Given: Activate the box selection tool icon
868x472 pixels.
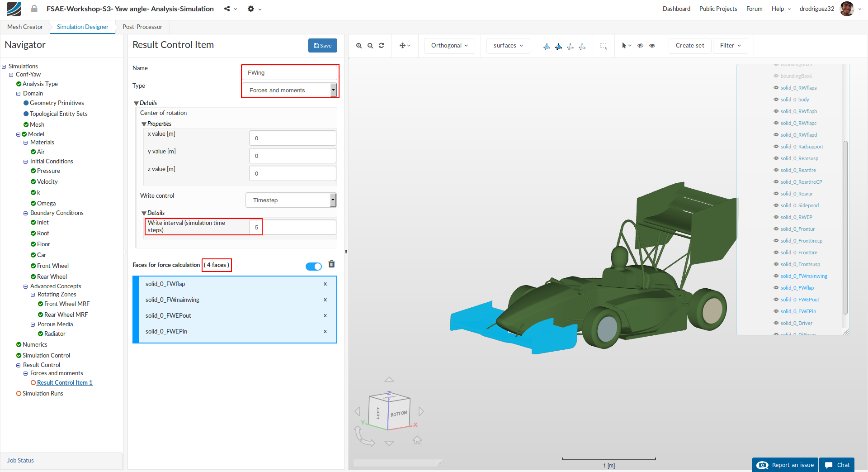Looking at the screenshot, I should click(603, 46).
